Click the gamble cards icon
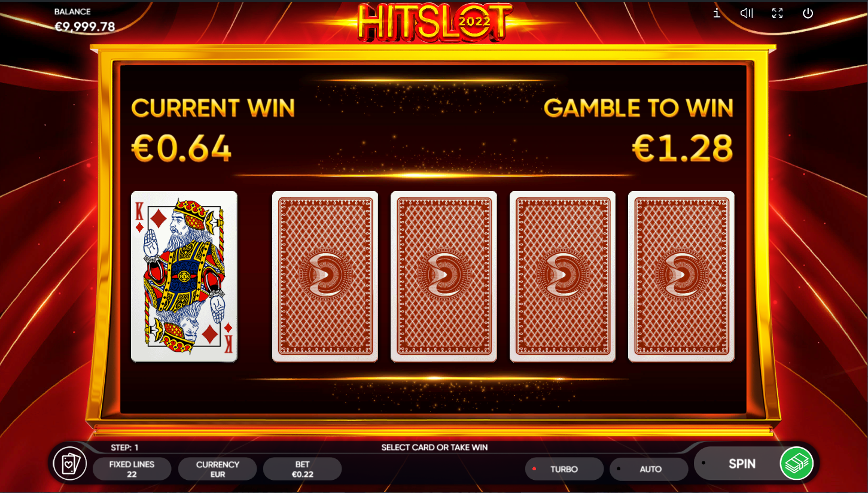 click(69, 464)
